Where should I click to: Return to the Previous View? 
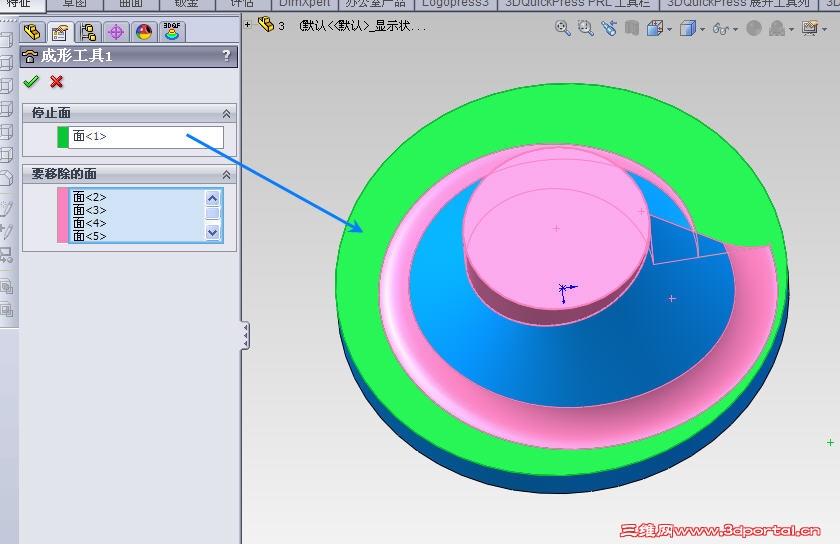(x=609, y=28)
